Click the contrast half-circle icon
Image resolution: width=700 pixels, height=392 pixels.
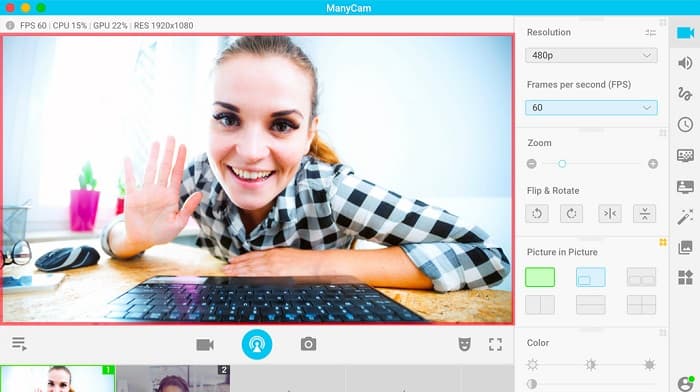[x=532, y=384]
